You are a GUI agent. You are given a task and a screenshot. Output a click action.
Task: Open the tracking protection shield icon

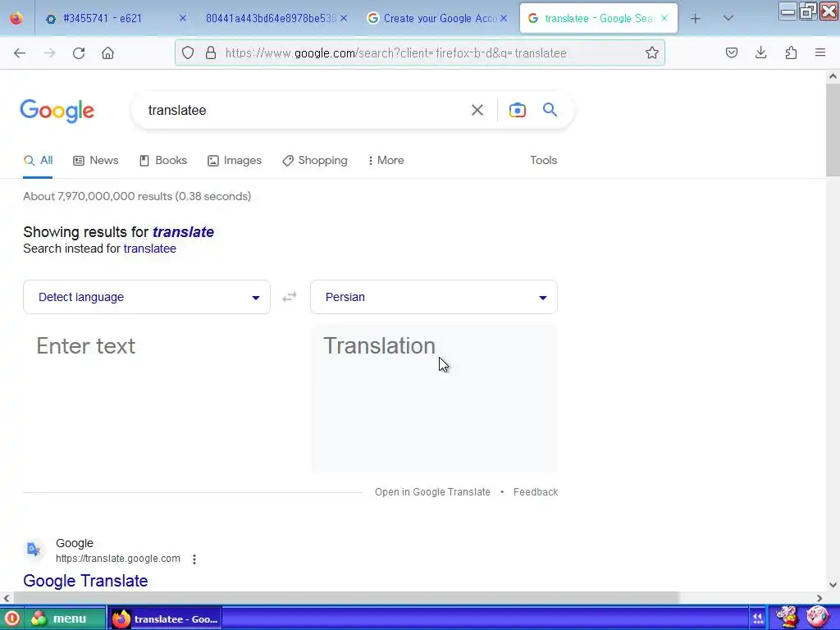coord(188,52)
